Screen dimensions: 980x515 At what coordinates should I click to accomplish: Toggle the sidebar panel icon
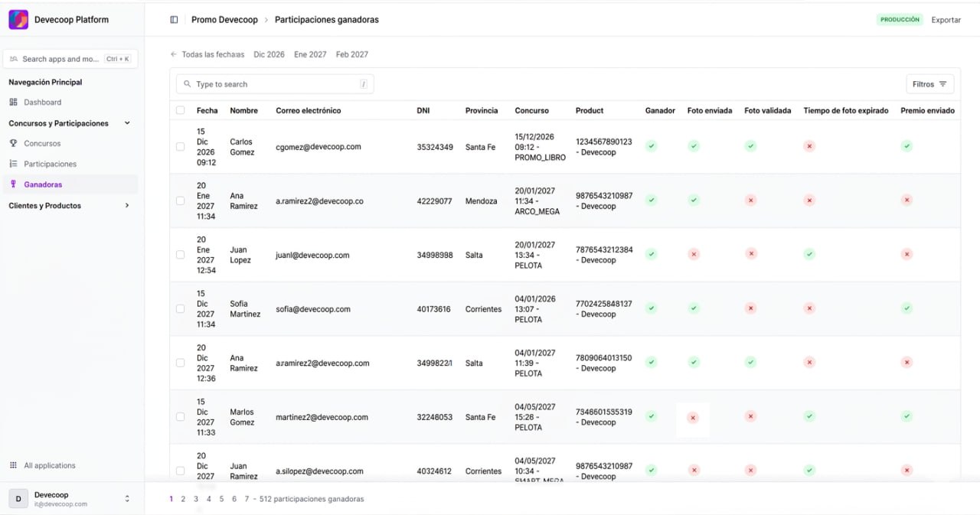[174, 20]
